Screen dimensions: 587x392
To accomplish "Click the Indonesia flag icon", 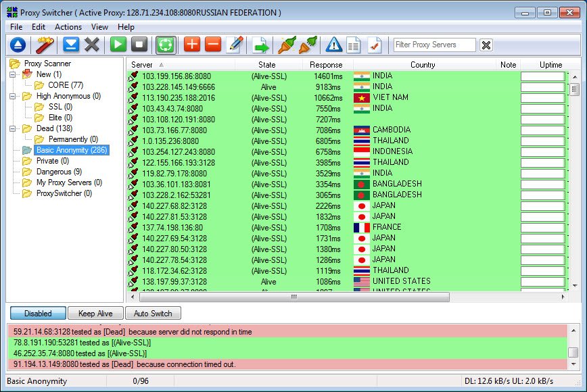I will (x=362, y=152).
